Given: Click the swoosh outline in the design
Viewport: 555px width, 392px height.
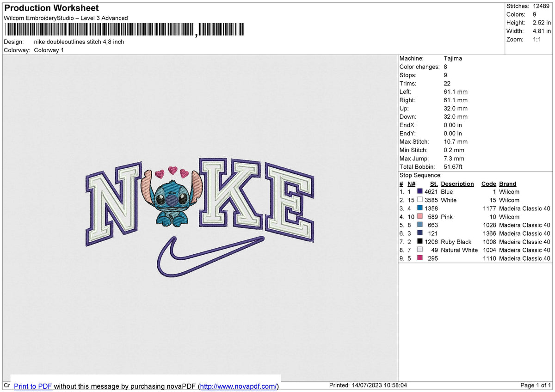Looking at the screenshot, I should coord(210,257).
